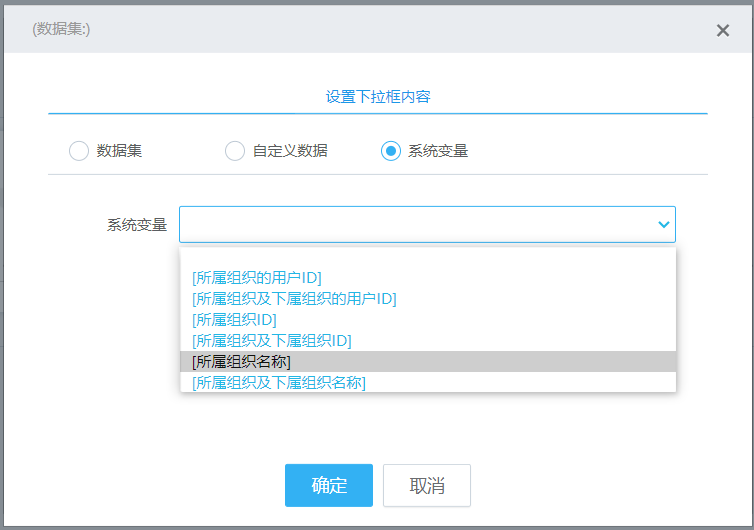The image size is (754, 530).
Task: Select the highlighted [所属组织名称] option
Action: pyautogui.click(x=242, y=361)
